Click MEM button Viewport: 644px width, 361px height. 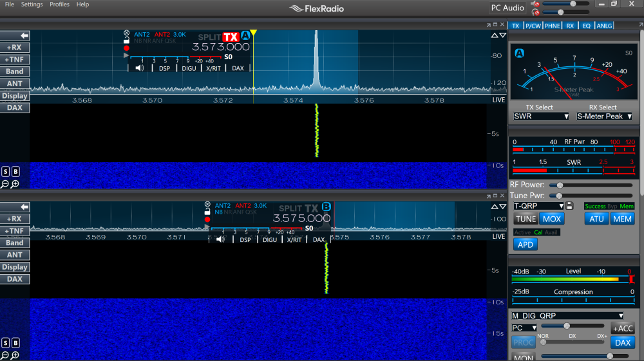click(622, 219)
